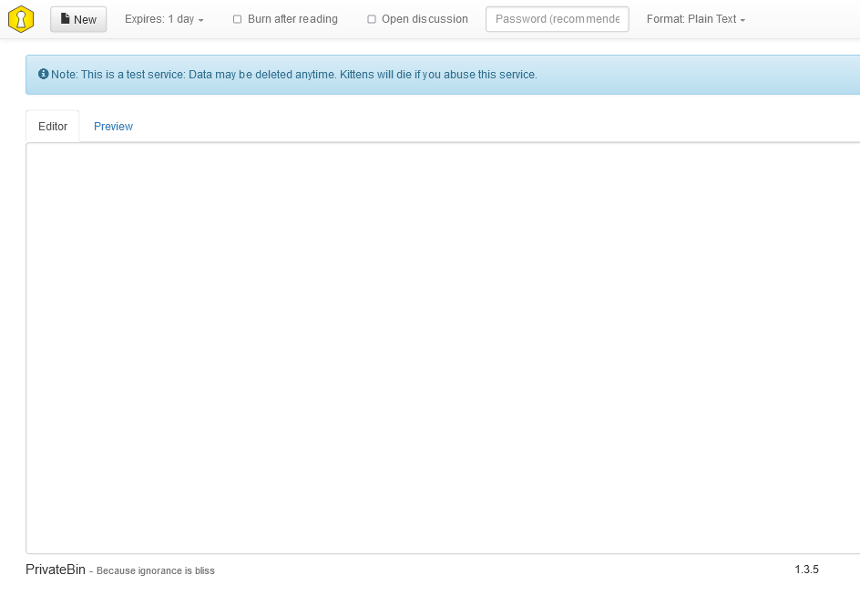Enable the Open discussion checkbox
This screenshot has height=616, width=860.
click(372, 19)
